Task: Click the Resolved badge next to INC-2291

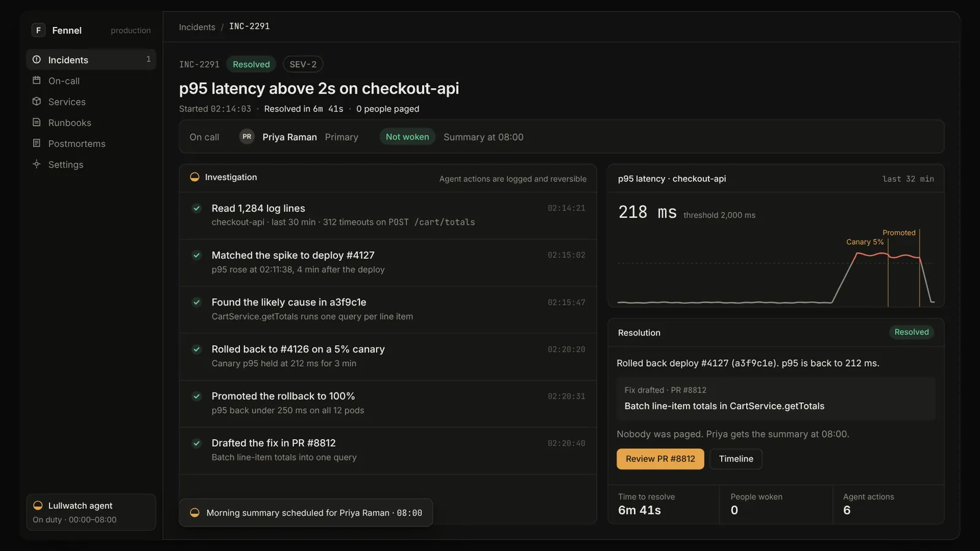Action: [x=251, y=64]
